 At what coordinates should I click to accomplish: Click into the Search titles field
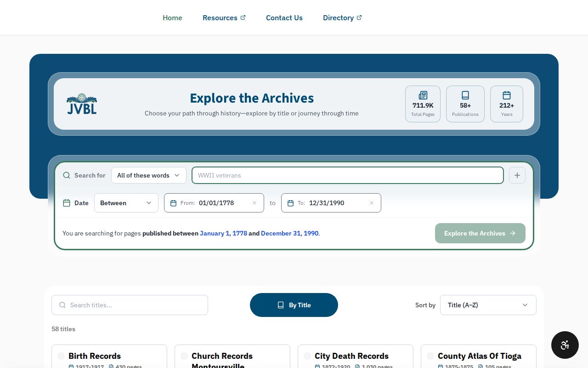130,305
